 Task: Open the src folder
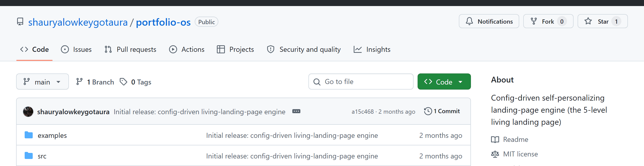coord(42,156)
